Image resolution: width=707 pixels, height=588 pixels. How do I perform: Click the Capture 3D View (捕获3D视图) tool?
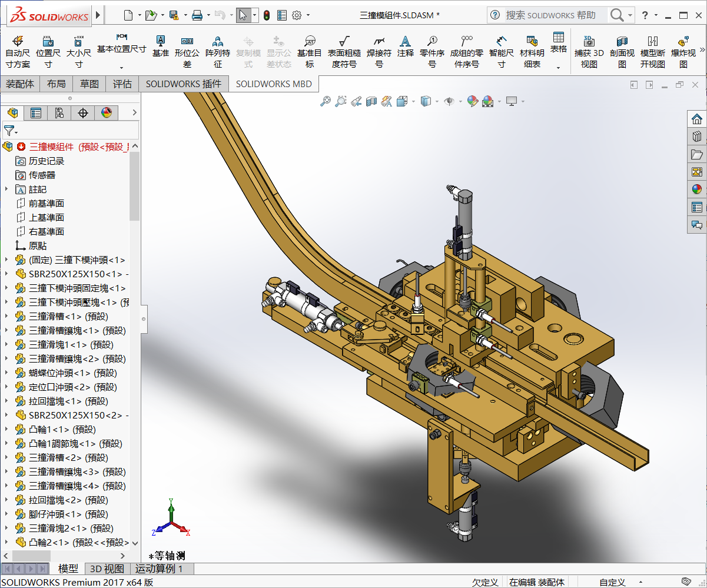pyautogui.click(x=589, y=51)
